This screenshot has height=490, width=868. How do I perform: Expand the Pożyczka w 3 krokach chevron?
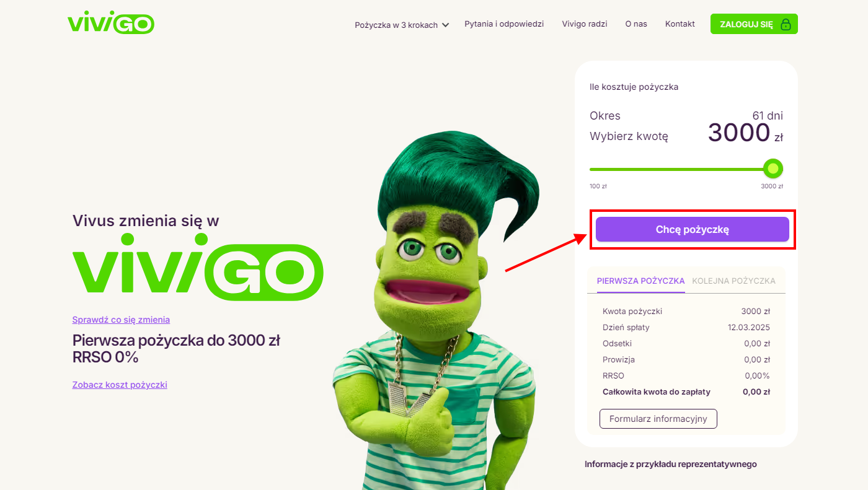pyautogui.click(x=445, y=25)
